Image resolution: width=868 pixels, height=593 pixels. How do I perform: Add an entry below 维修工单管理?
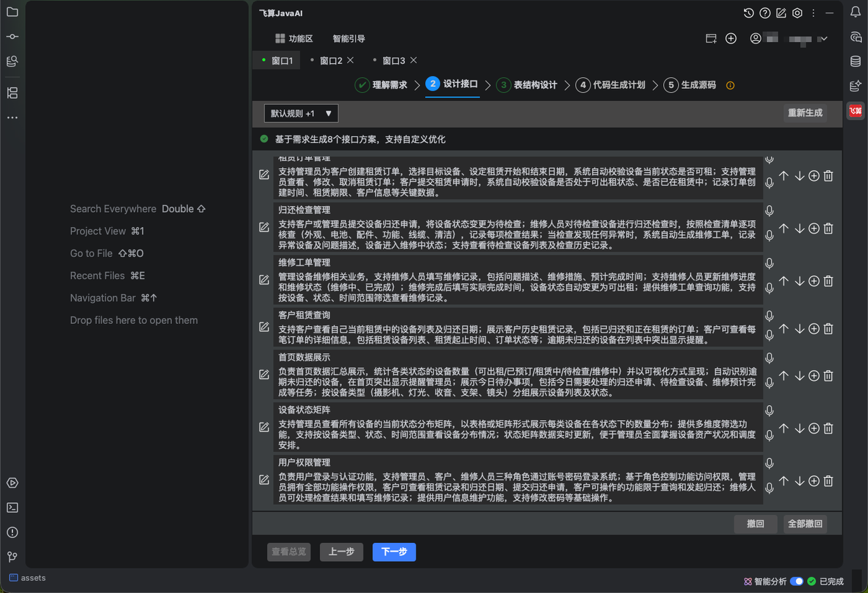[x=814, y=281]
